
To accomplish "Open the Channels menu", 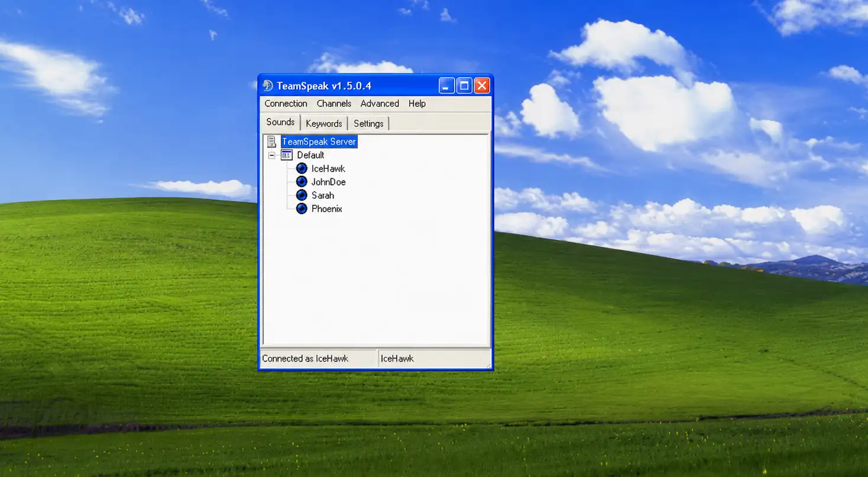I will coord(334,104).
